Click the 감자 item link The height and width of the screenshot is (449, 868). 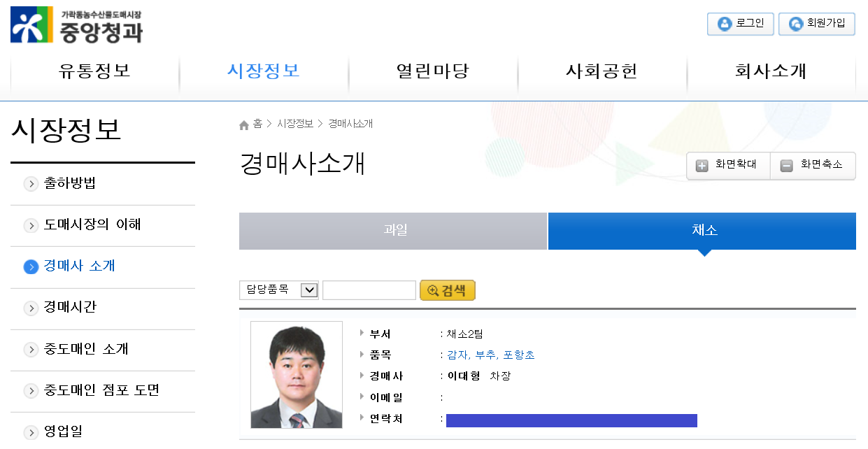[457, 355]
